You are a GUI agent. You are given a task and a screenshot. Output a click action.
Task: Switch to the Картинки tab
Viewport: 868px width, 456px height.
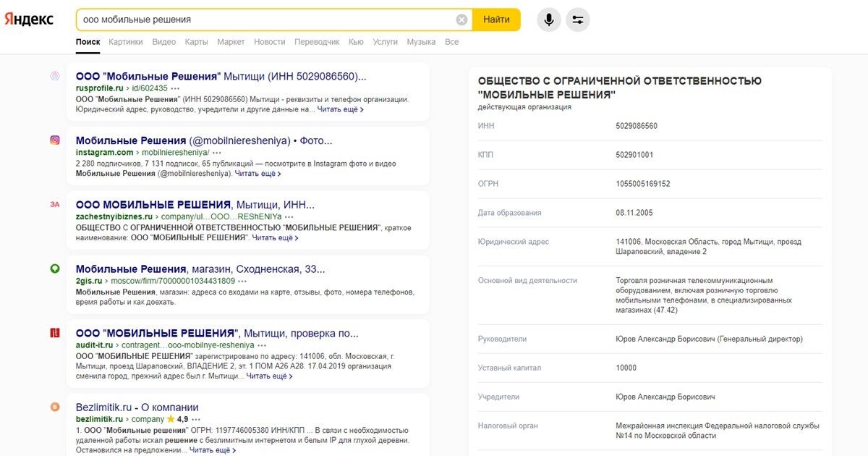[x=125, y=42]
